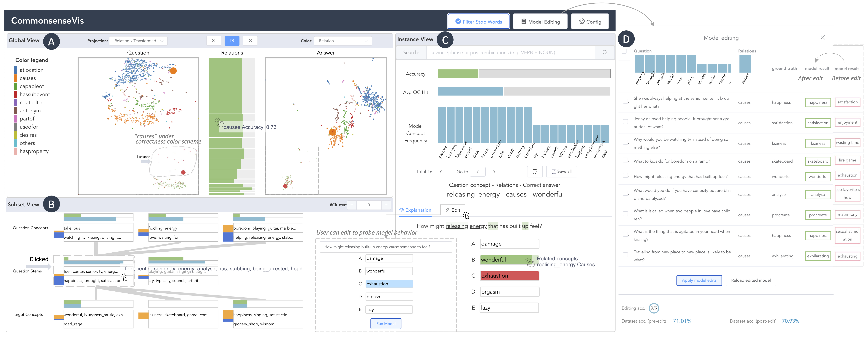868x337 pixels.
Task: Click the magnifier icon beside Instance View search
Action: [x=605, y=52]
